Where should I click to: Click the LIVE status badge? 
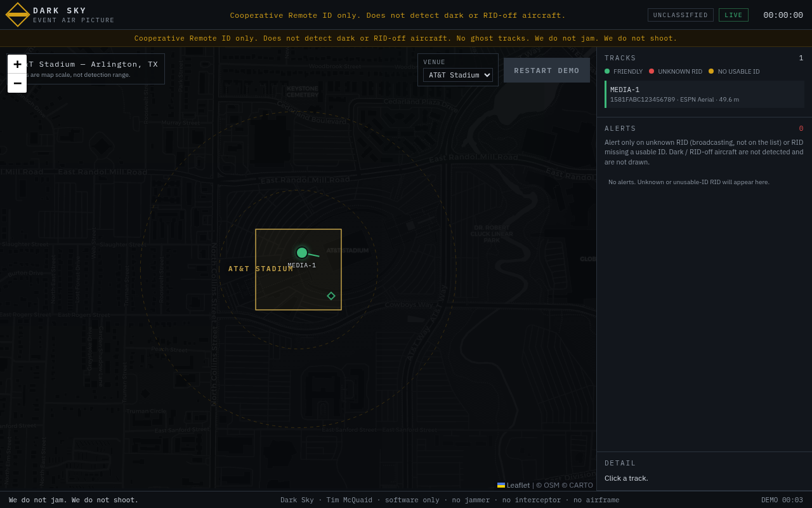click(733, 15)
